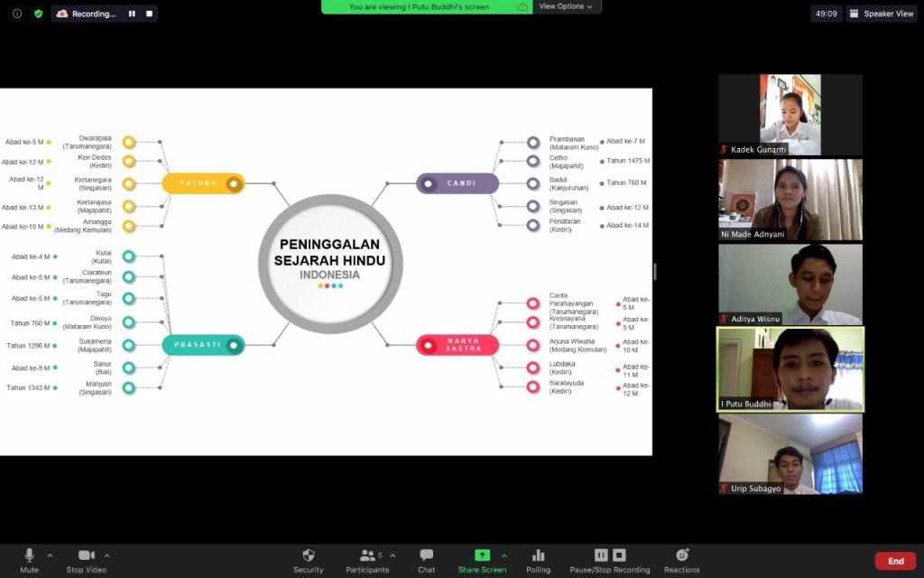The image size is (924, 578).
Task: Click the divider handle beside the shared screen
Action: pos(655,271)
